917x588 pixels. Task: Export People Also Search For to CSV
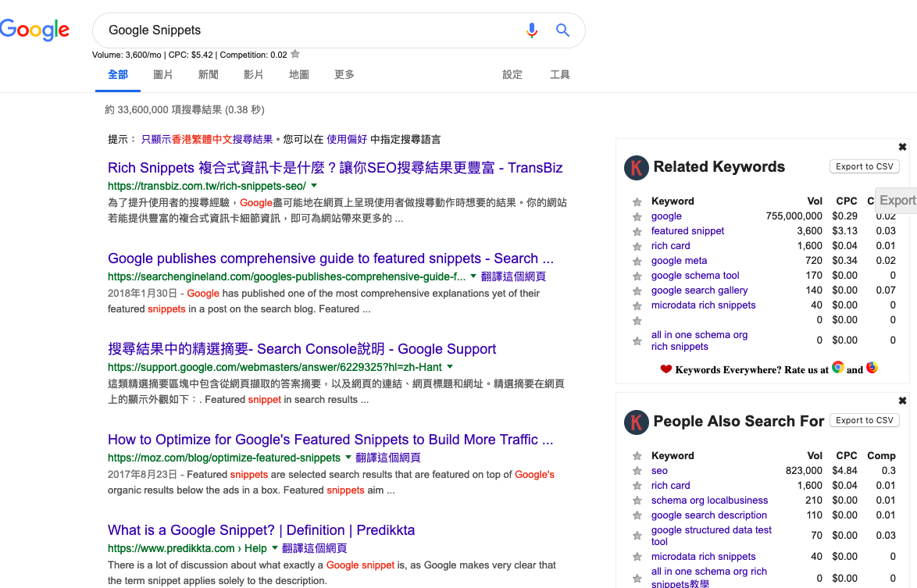pos(865,420)
